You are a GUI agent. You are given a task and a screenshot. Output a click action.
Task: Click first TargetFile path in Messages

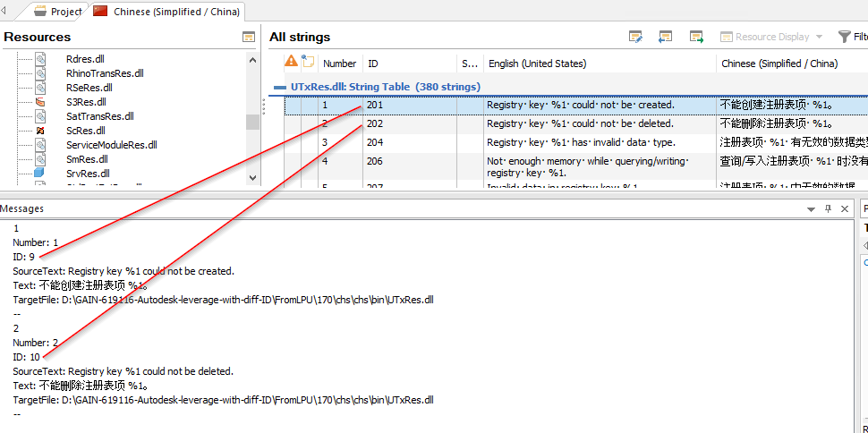pyautogui.click(x=223, y=300)
